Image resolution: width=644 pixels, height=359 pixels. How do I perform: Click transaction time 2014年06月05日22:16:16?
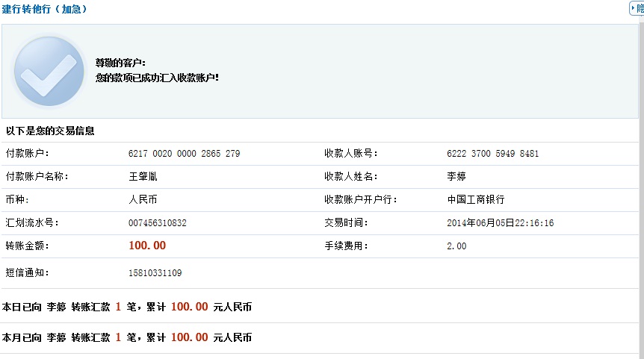[501, 222]
